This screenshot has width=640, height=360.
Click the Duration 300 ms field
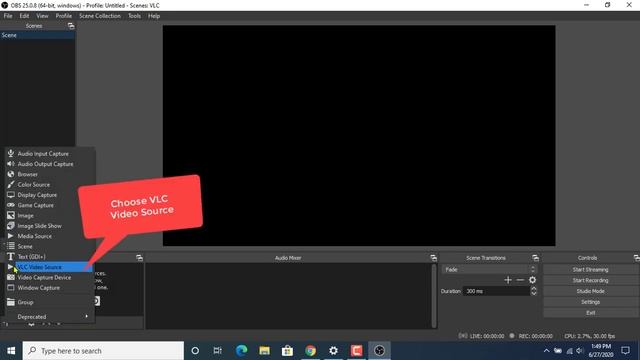click(x=496, y=291)
